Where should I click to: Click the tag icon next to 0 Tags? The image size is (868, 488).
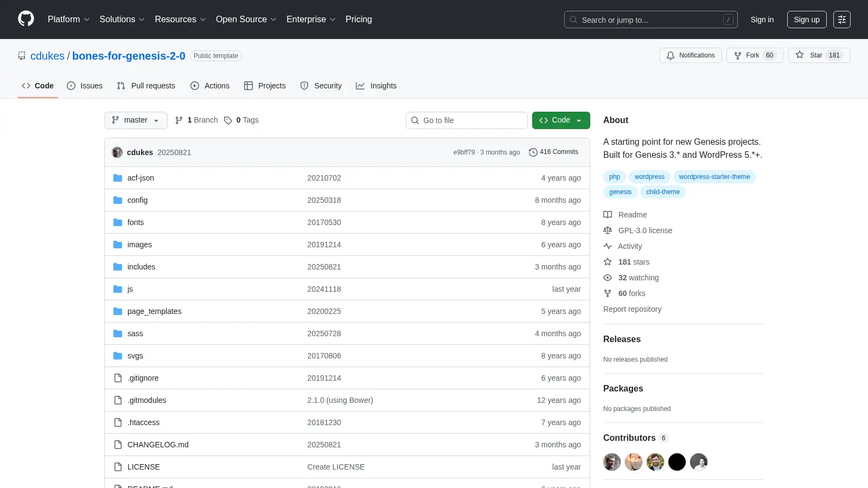(228, 120)
